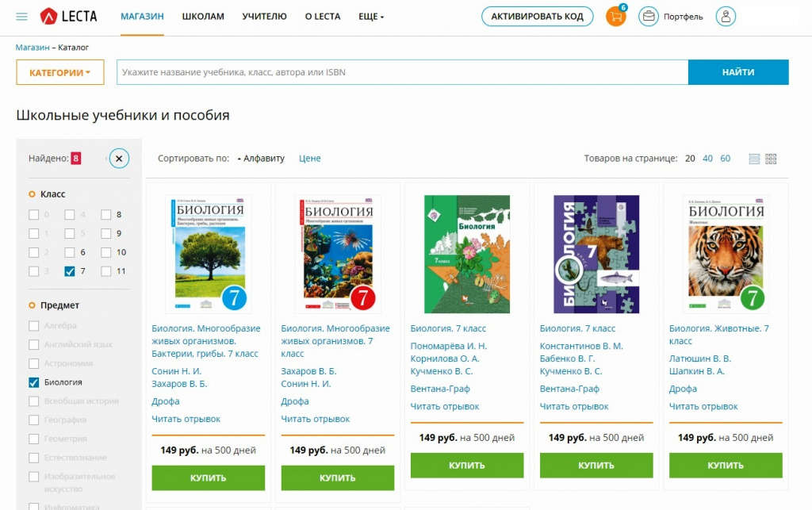Viewport: 812px width, 510px height.
Task: Open the user profile icon
Action: [726, 17]
